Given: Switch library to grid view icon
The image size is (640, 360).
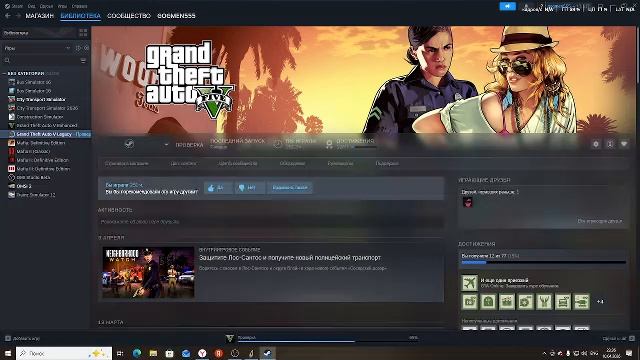Looking at the screenshot, I should click(x=83, y=33).
